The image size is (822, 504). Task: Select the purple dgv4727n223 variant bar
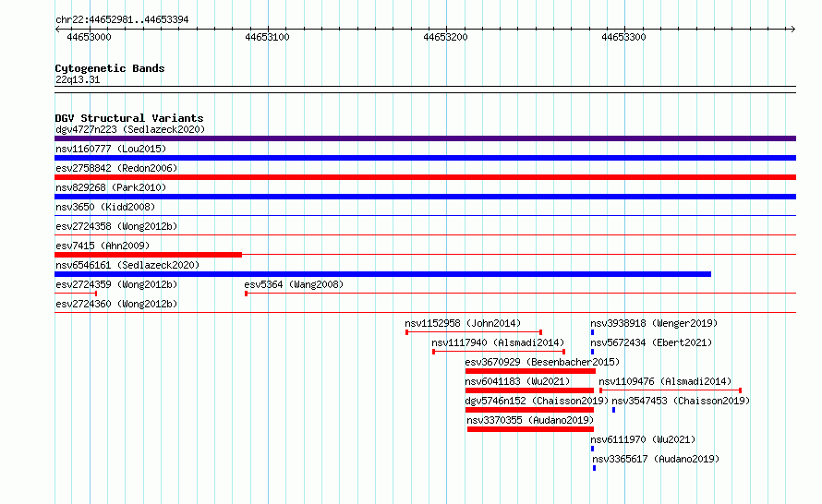click(425, 138)
